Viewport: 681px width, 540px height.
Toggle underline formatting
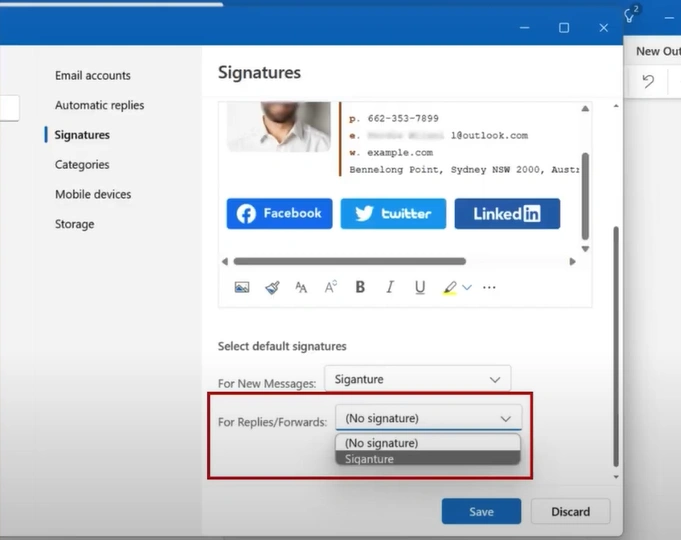point(420,287)
